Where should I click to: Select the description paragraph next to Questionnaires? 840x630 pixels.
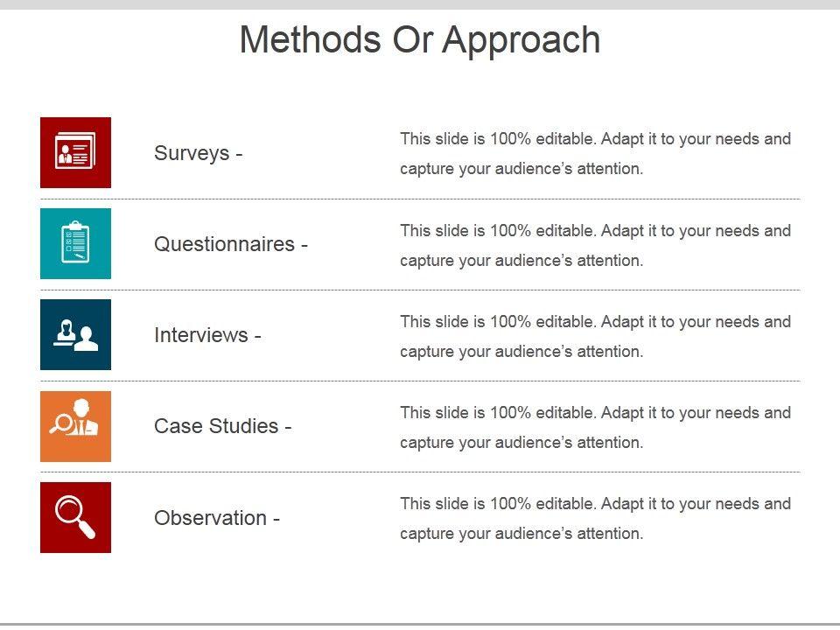point(595,245)
